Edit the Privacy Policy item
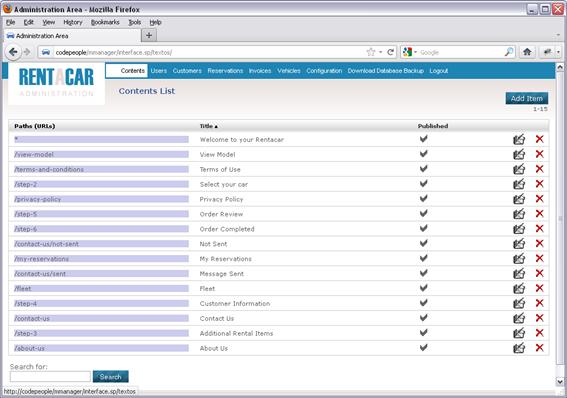 tap(519, 199)
